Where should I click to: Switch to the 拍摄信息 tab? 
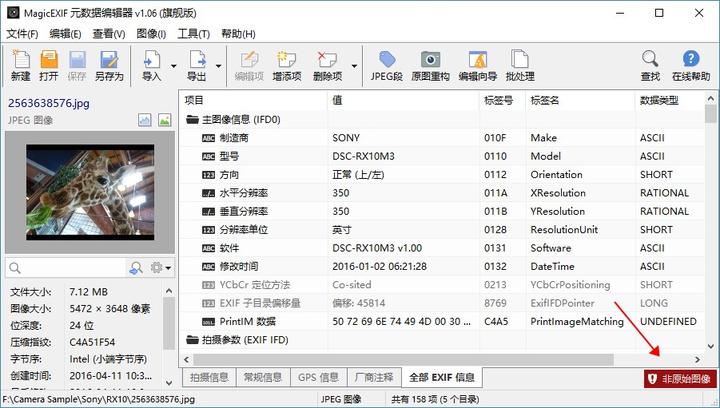209,378
